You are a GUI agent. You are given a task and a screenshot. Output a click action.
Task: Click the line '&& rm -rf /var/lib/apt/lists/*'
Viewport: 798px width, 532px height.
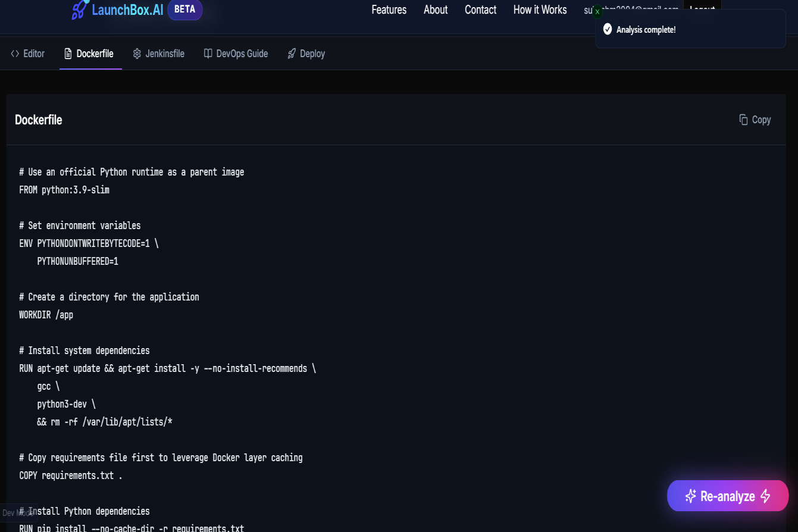tap(105, 422)
